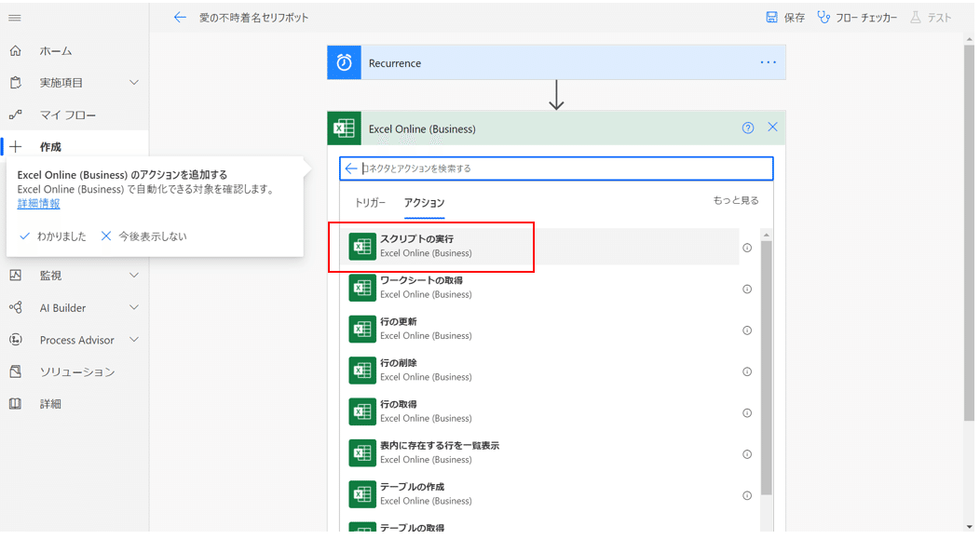Image resolution: width=980 pixels, height=539 pixels.
Task: Click the action list scrollbar
Action: tap(767, 369)
